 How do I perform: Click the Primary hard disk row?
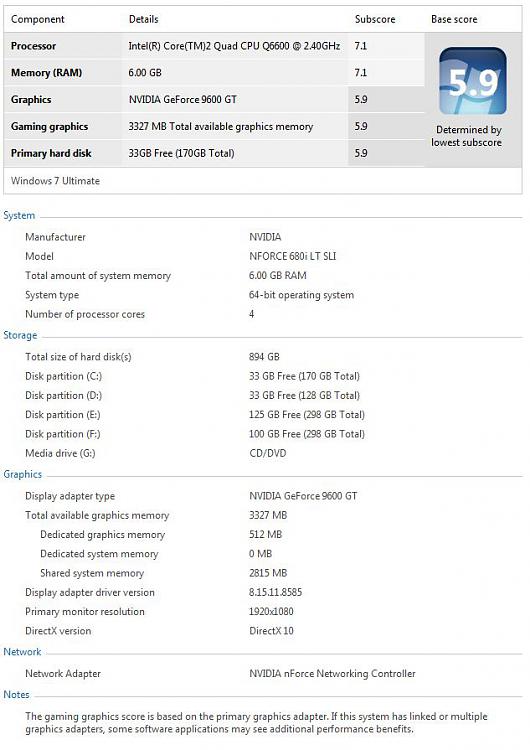[x=214, y=153]
